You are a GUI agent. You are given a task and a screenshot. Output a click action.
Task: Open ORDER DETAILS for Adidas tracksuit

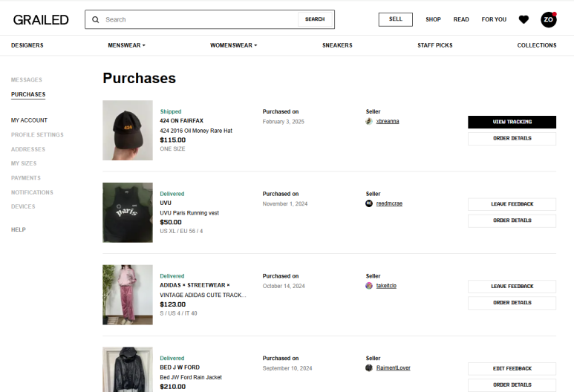pyautogui.click(x=512, y=303)
